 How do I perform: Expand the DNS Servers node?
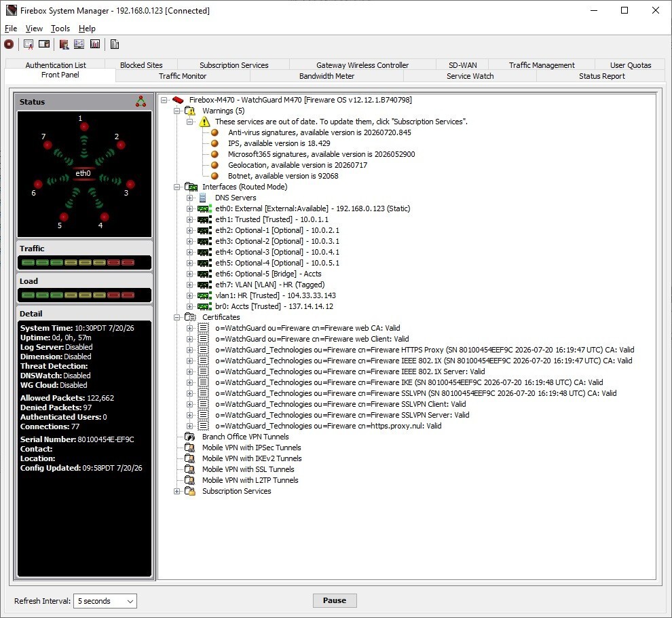tap(189, 198)
